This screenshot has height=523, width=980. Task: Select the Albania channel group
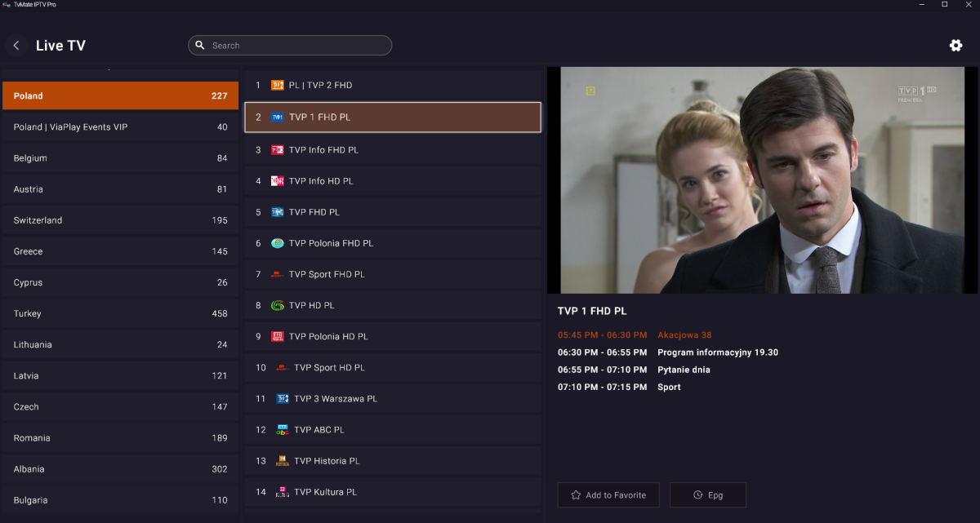pyautogui.click(x=120, y=469)
